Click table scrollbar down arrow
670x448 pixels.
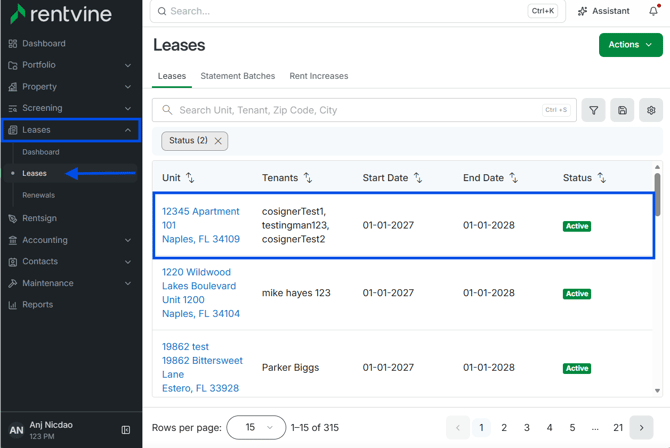point(657,391)
